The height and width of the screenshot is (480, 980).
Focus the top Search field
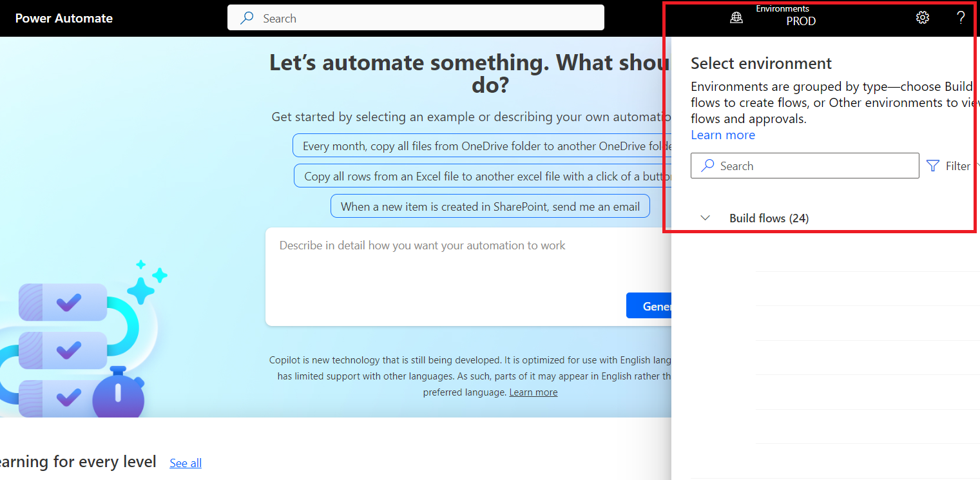(x=425, y=18)
